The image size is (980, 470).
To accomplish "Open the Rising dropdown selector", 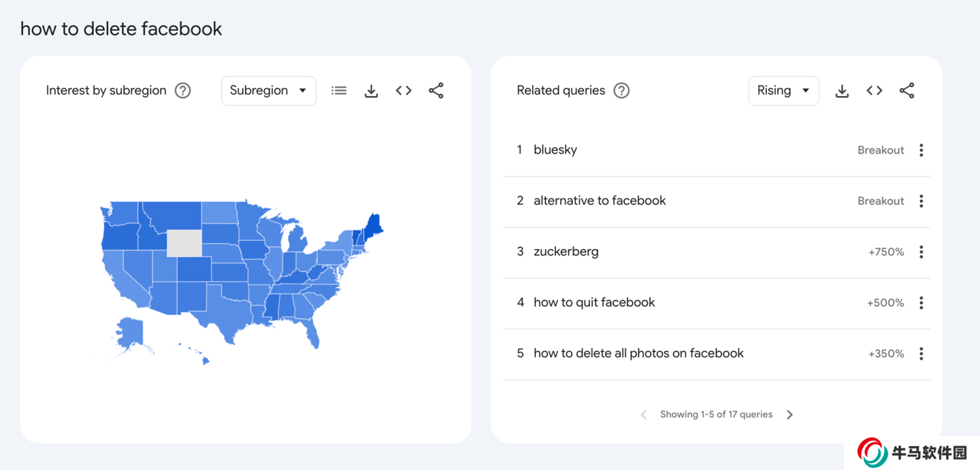I will (783, 90).
